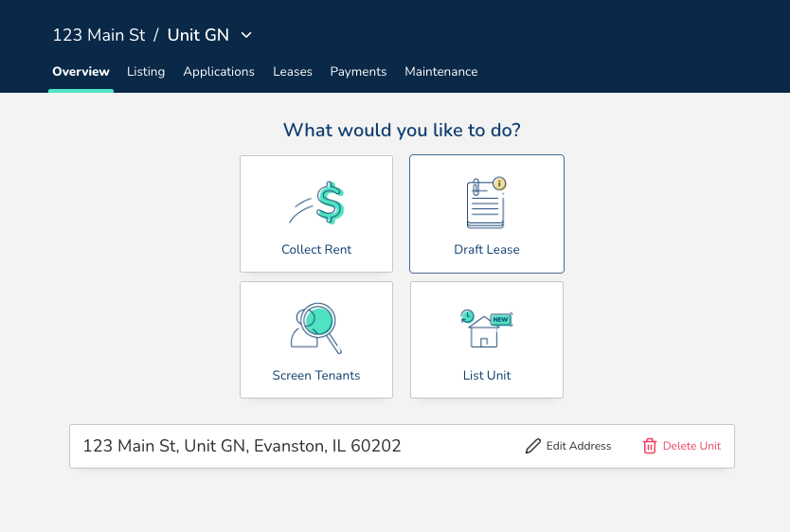Open the Maintenance tab
790x532 pixels.
[440, 72]
